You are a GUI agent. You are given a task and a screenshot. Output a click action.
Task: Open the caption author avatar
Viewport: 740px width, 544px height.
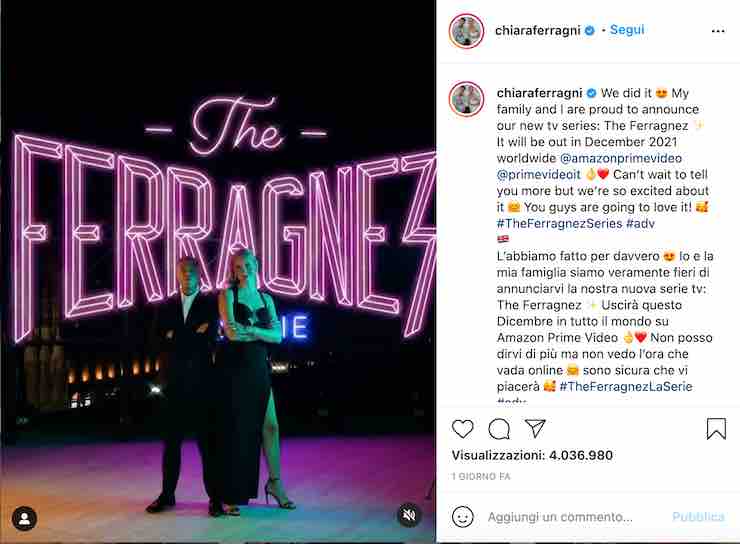466,99
